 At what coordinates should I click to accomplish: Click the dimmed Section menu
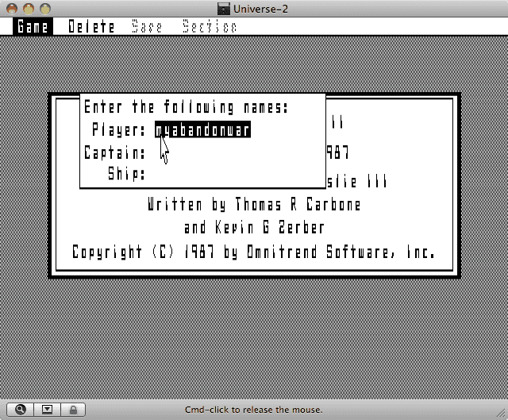[x=210, y=26]
